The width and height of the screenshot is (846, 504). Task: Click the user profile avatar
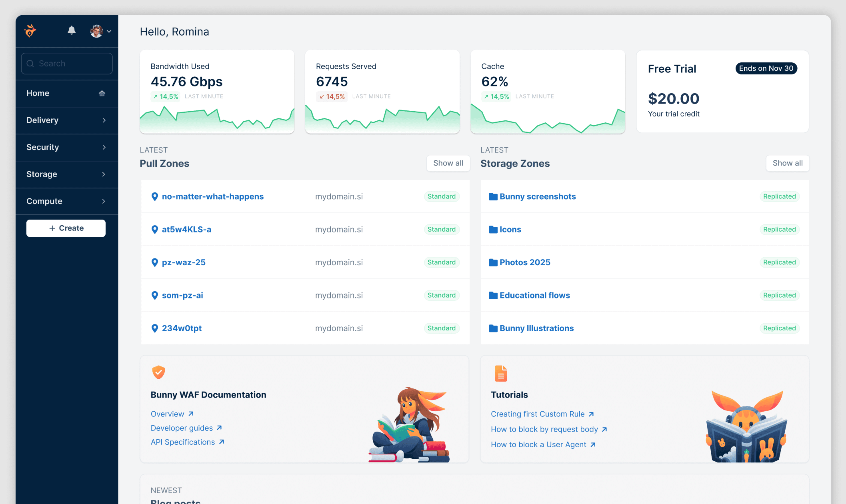click(96, 31)
